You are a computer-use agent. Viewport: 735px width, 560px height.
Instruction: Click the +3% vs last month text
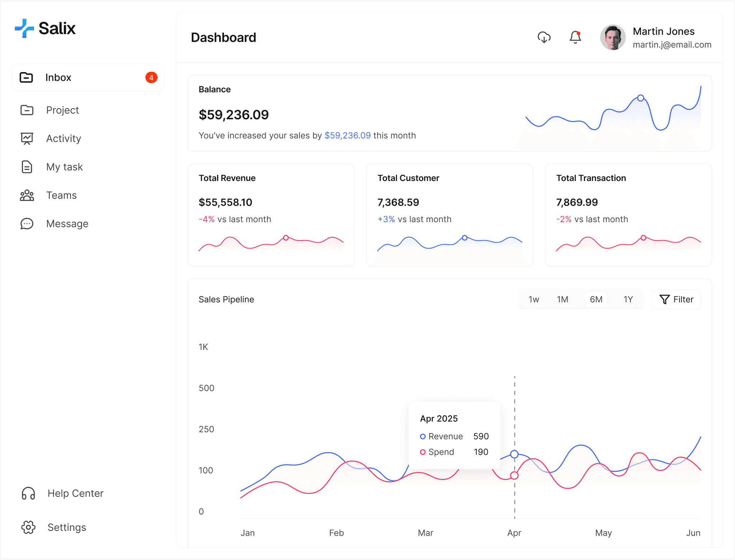coord(414,219)
